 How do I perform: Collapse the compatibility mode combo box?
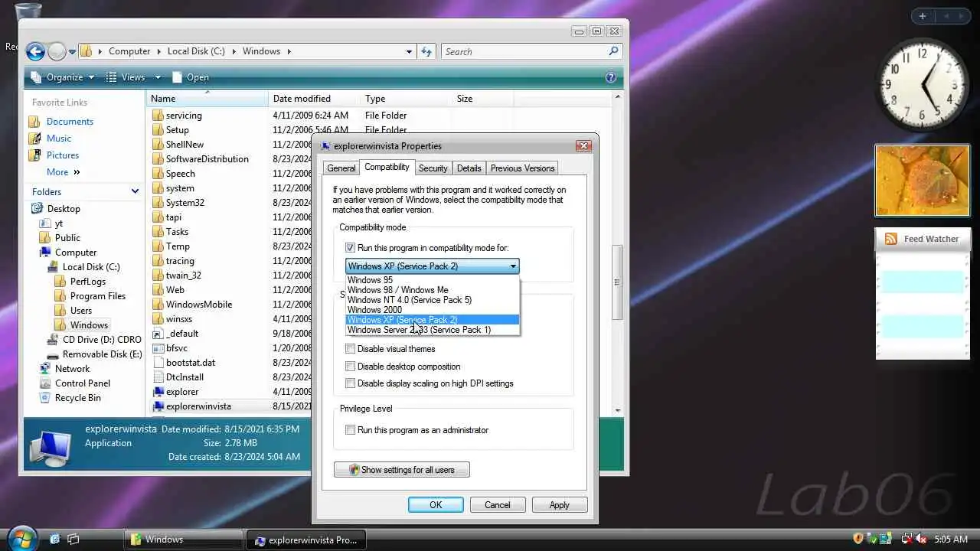tap(513, 266)
